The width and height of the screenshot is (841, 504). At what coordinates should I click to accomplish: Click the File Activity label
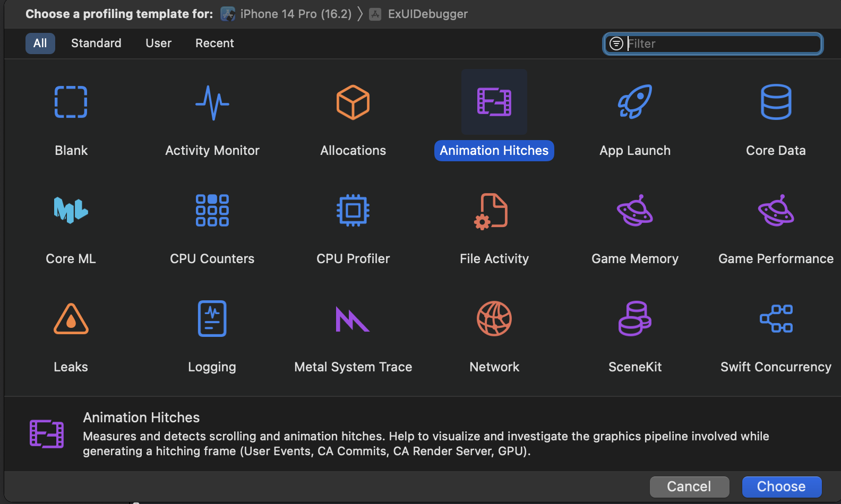pyautogui.click(x=494, y=259)
